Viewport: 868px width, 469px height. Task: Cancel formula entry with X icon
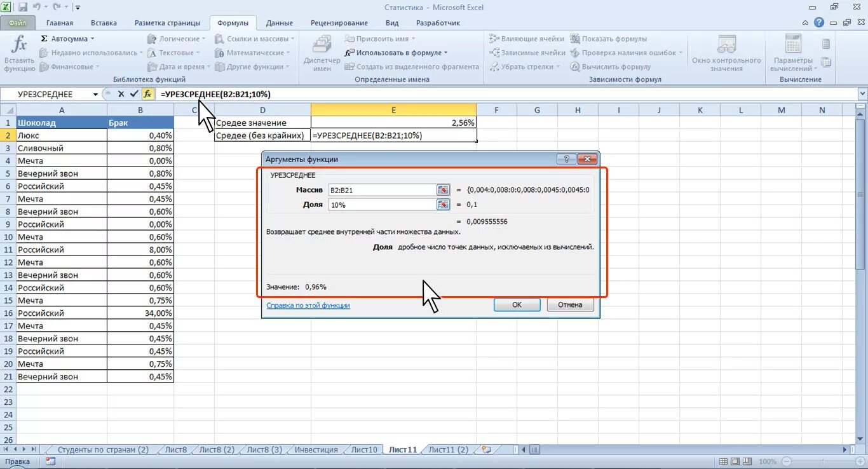click(121, 94)
